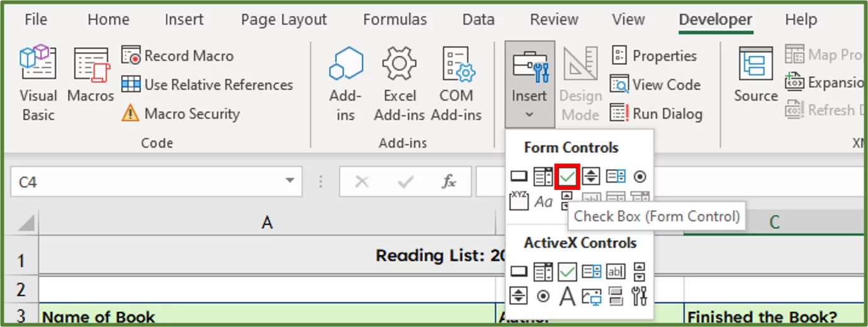Open More Controls in ActiveX
This screenshot has height=327, width=868.
coord(640,296)
